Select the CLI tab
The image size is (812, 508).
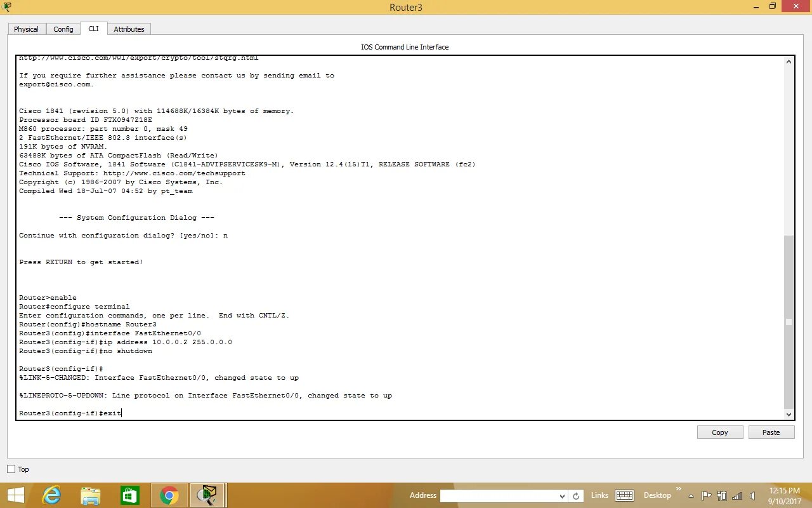[x=93, y=29]
